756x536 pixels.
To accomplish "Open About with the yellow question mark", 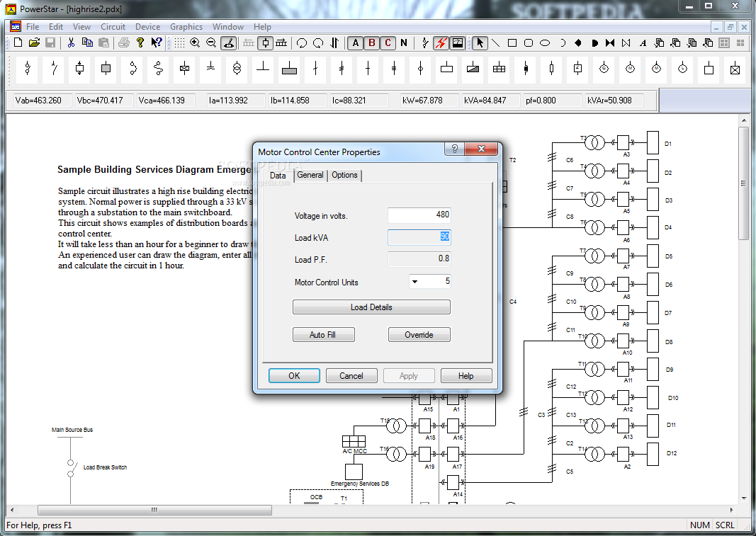I will [140, 43].
